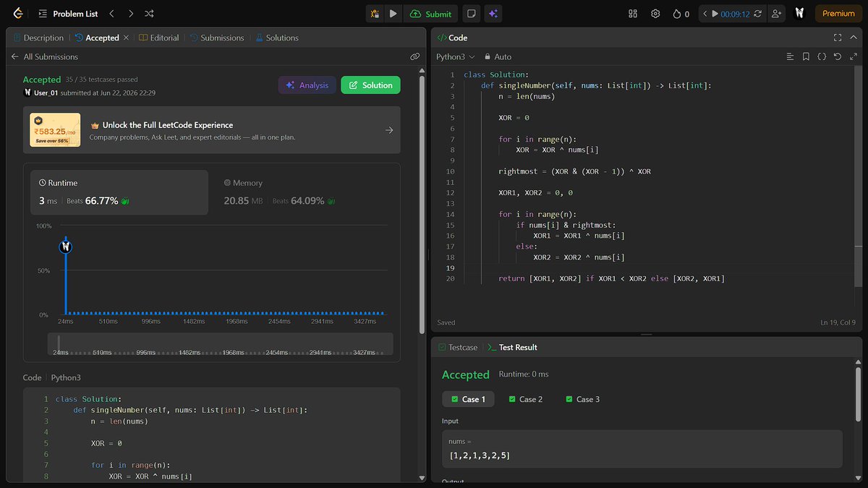Enter fullscreen for the Code panel

[837, 38]
